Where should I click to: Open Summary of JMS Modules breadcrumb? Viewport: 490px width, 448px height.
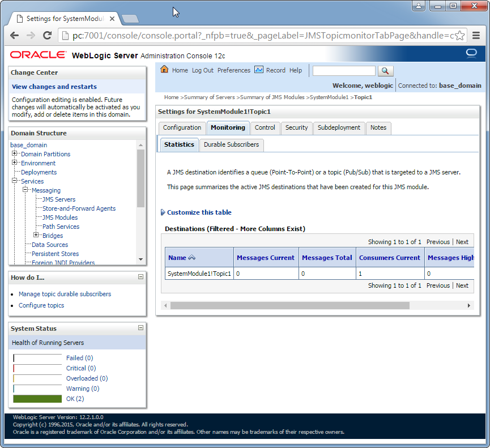tap(272, 97)
